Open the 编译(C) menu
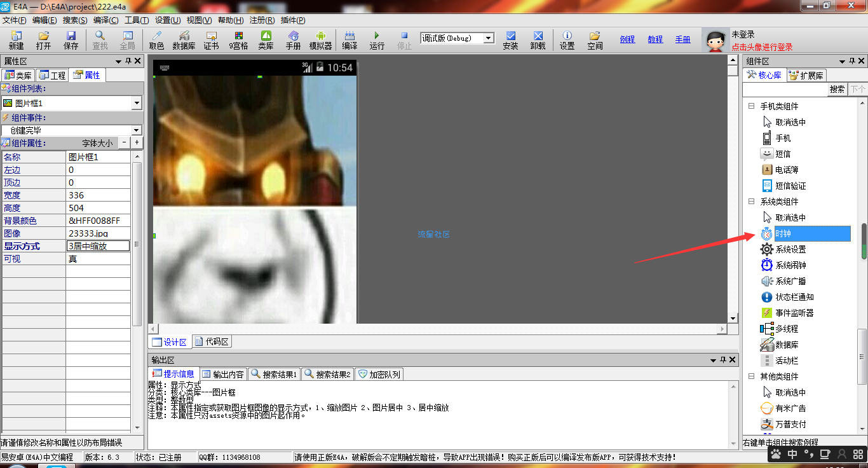The image size is (868, 468). click(x=105, y=20)
